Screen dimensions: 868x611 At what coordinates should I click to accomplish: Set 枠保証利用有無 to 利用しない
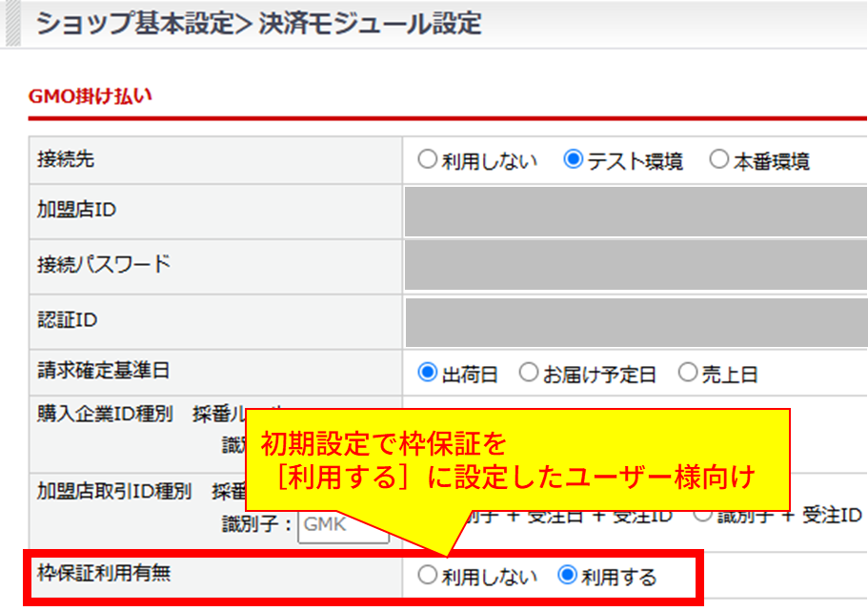(428, 575)
